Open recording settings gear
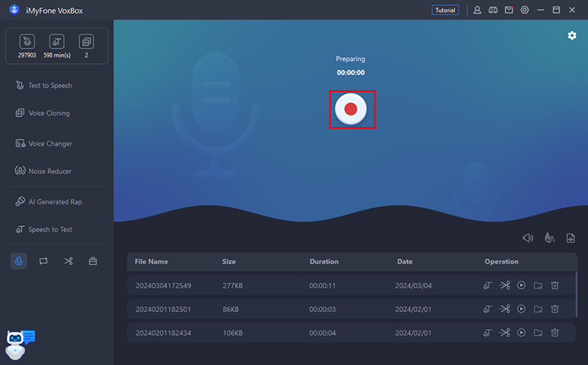 click(x=572, y=35)
